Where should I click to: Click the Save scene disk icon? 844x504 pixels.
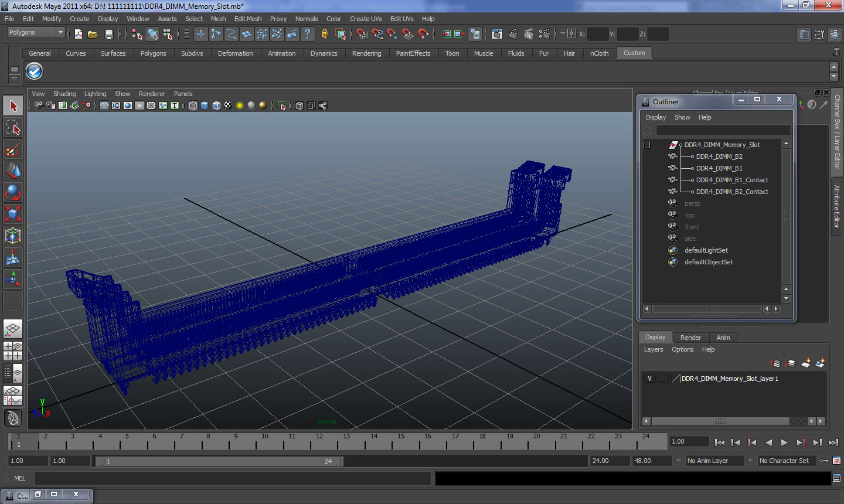108,34
